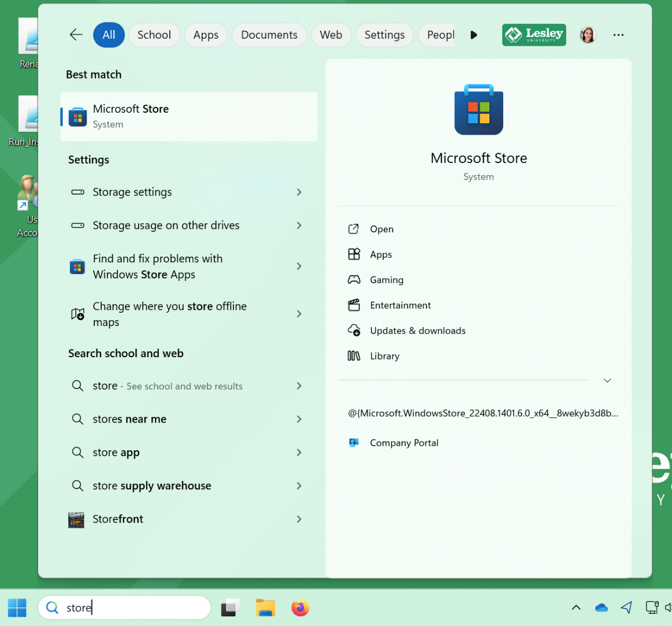Launch Firefox from the taskbar
672x626 pixels.
300,608
